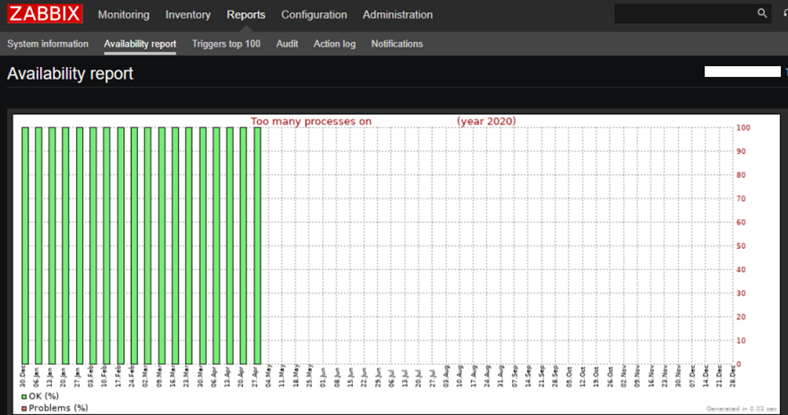Click the green bar for 09.Mar
This screenshot has width=788, height=415.
162,246
